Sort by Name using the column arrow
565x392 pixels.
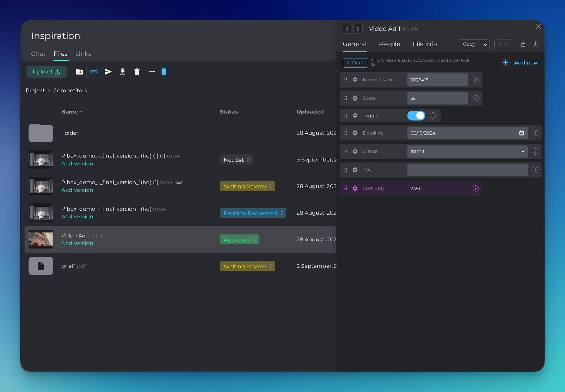point(81,112)
